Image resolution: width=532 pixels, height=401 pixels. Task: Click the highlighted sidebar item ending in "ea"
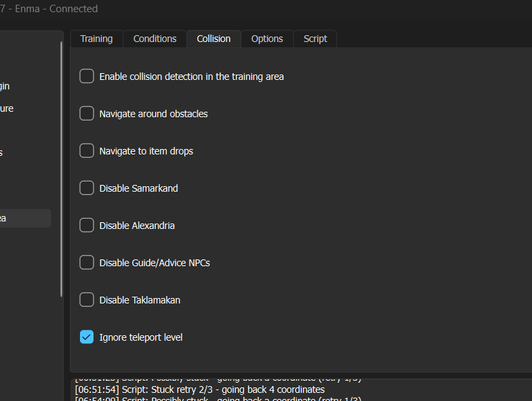[26, 218]
